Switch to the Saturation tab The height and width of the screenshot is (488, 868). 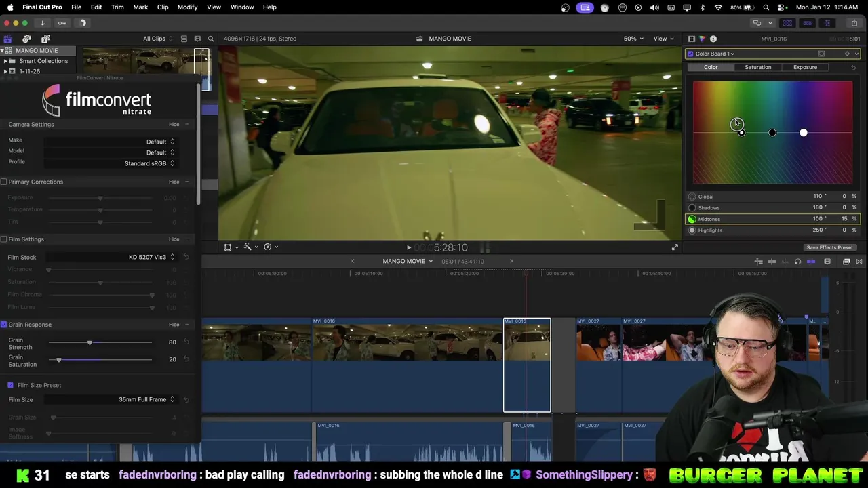[757, 67]
